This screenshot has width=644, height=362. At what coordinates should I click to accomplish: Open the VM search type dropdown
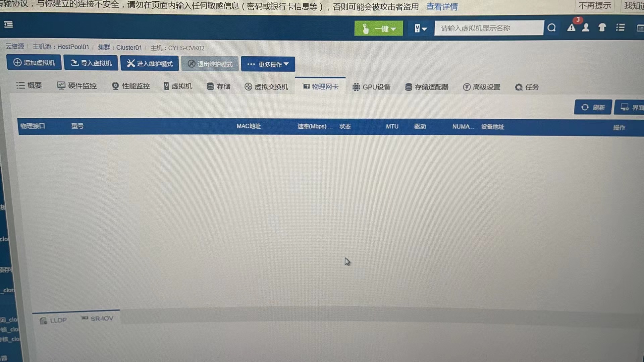click(420, 28)
